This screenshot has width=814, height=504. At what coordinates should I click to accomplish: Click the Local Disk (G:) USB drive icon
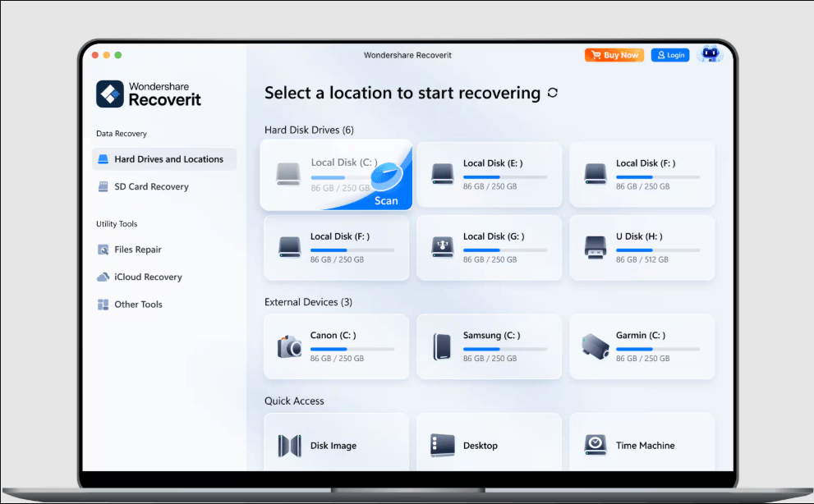tap(442, 247)
